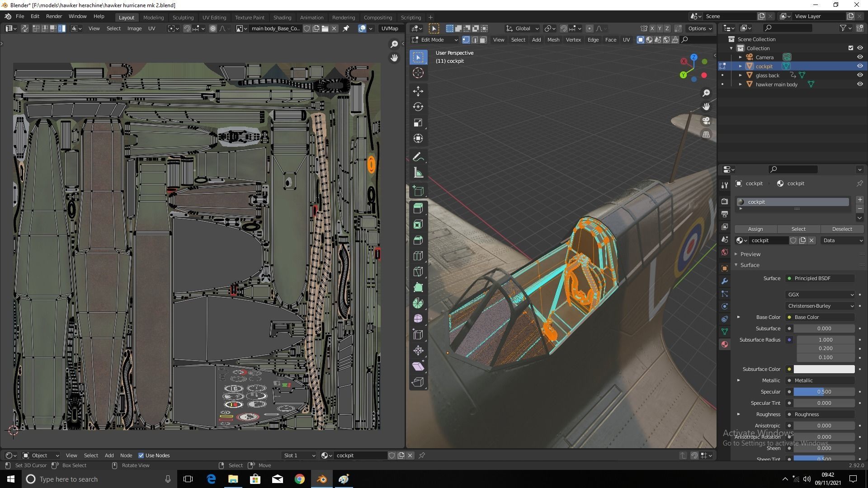The height and width of the screenshot is (488, 868).
Task: Hide the glass back object
Action: 860,75
